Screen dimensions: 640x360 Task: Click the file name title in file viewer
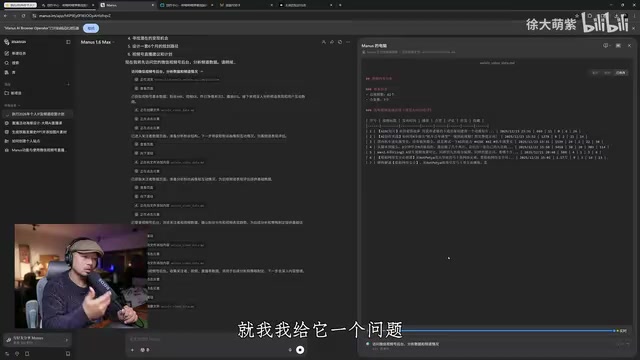497,63
